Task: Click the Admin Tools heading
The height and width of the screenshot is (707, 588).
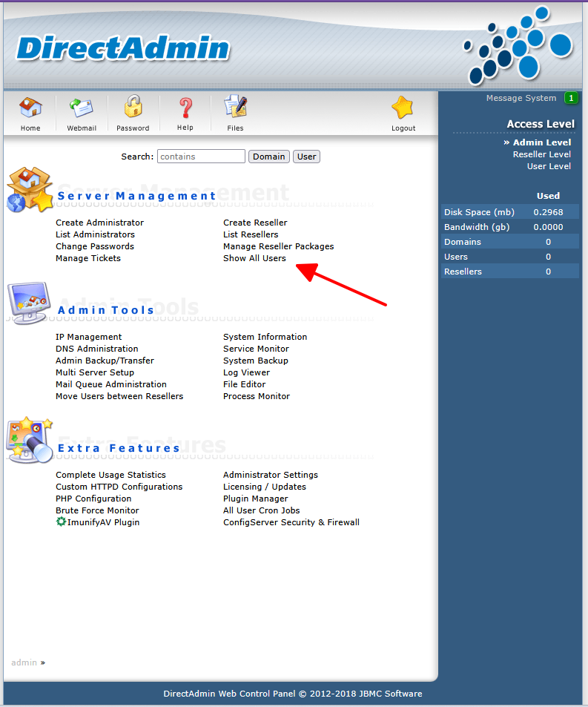Action: pyautogui.click(x=106, y=310)
